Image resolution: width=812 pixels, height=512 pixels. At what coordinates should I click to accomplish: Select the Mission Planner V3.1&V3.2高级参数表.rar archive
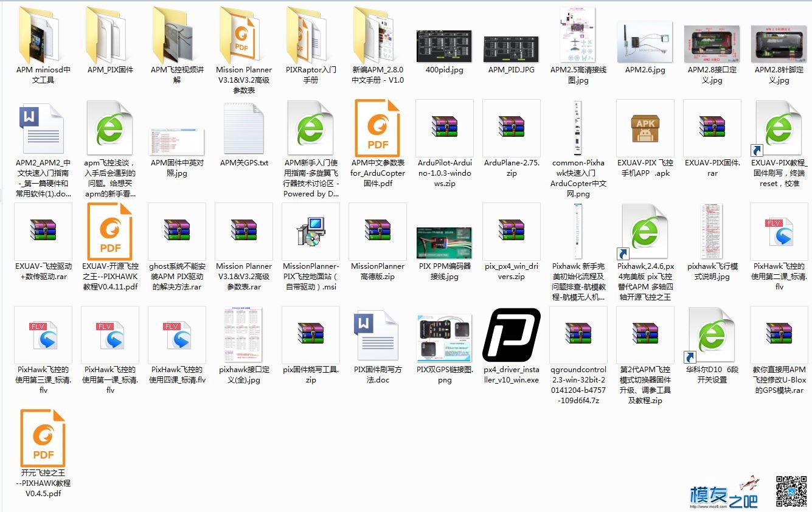(x=244, y=232)
